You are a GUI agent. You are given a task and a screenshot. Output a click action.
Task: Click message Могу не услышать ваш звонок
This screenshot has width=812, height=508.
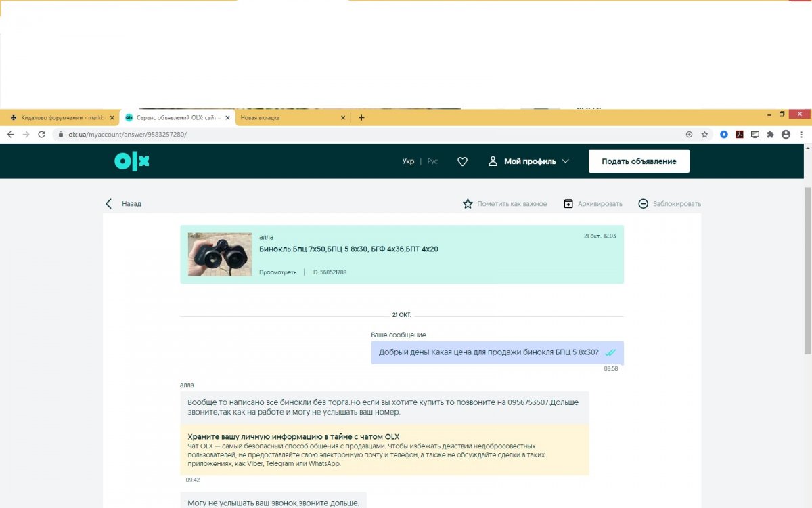click(273, 502)
